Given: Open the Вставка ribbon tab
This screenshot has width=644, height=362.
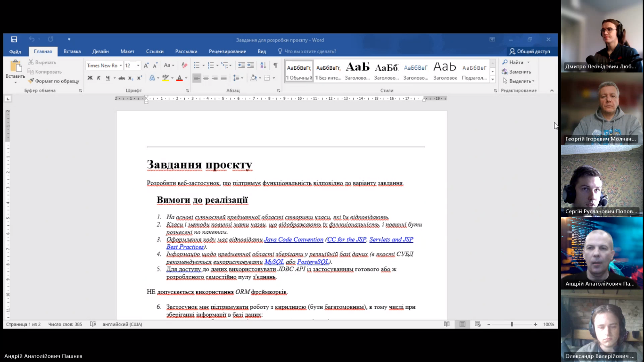Looking at the screenshot, I should tap(72, 51).
